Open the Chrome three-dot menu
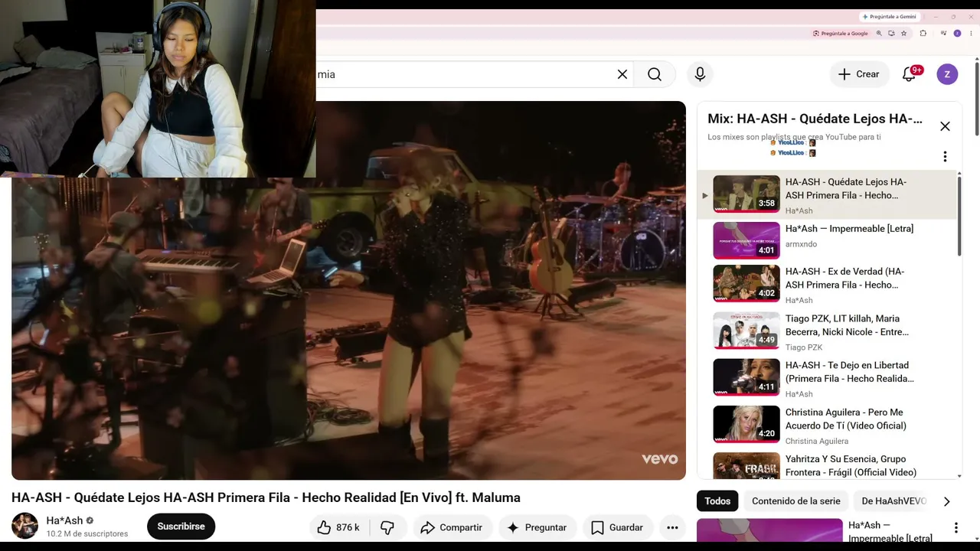The width and height of the screenshot is (980, 551). pyautogui.click(x=971, y=34)
